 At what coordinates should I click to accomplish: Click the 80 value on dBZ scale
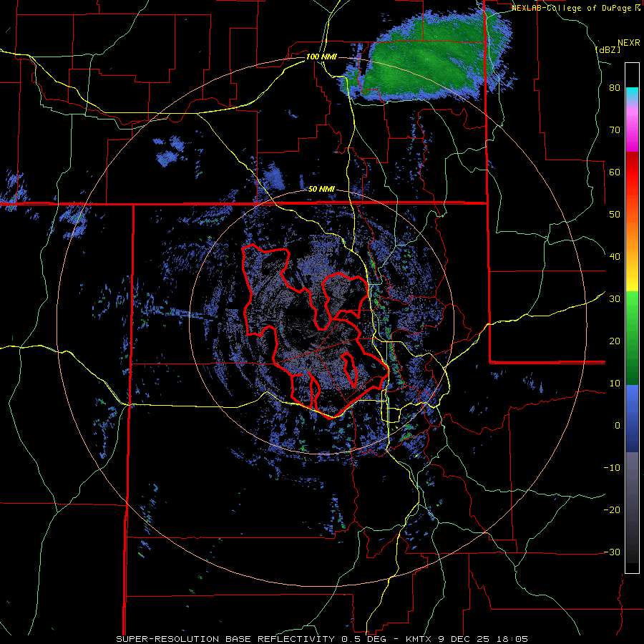tap(615, 88)
